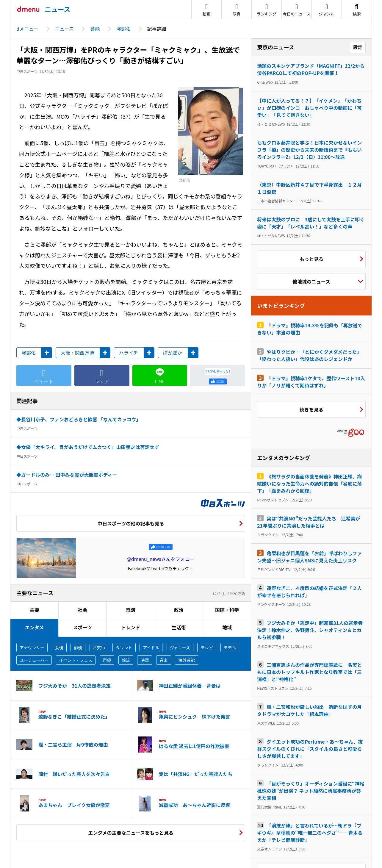Open 澤部佑 tag link
382x868 pixels.
[x=29, y=352]
